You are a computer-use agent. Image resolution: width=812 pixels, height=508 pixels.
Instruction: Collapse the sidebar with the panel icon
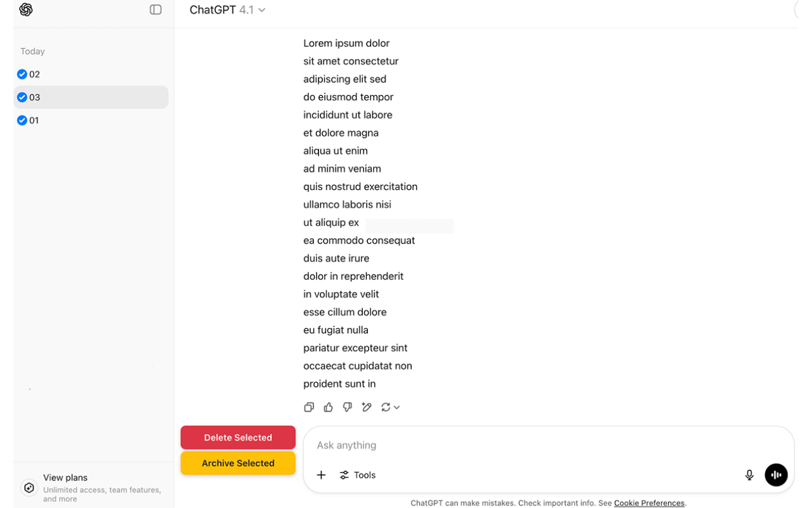tap(155, 10)
